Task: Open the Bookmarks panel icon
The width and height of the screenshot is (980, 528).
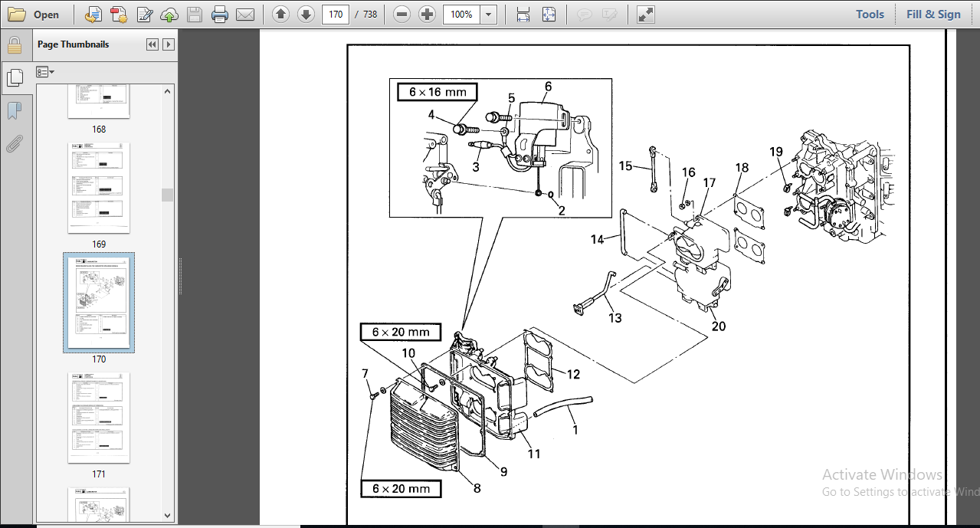Action: click(14, 111)
